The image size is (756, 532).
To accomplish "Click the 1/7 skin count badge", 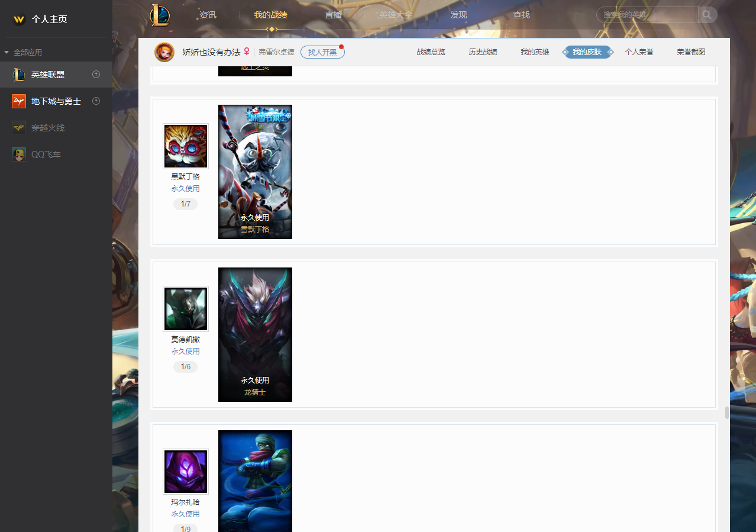I will [x=186, y=204].
